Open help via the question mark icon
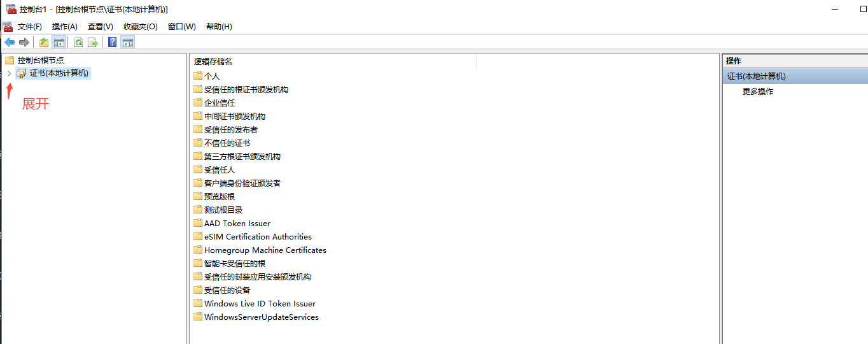Image resolution: width=868 pixels, height=344 pixels. click(113, 43)
